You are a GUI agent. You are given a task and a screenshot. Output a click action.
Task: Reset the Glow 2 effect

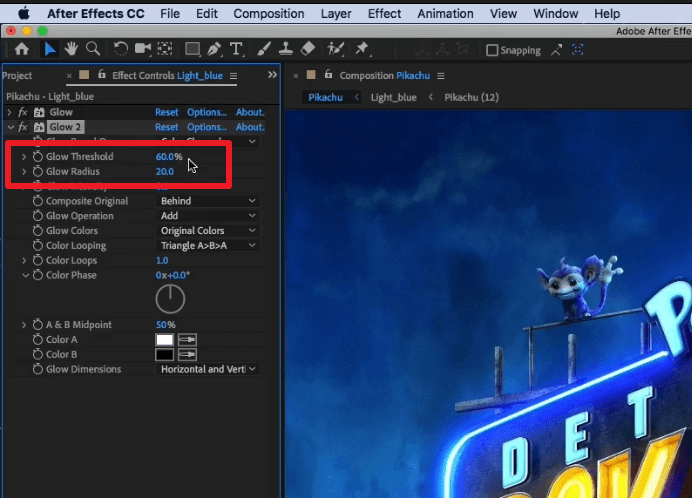[x=166, y=127]
